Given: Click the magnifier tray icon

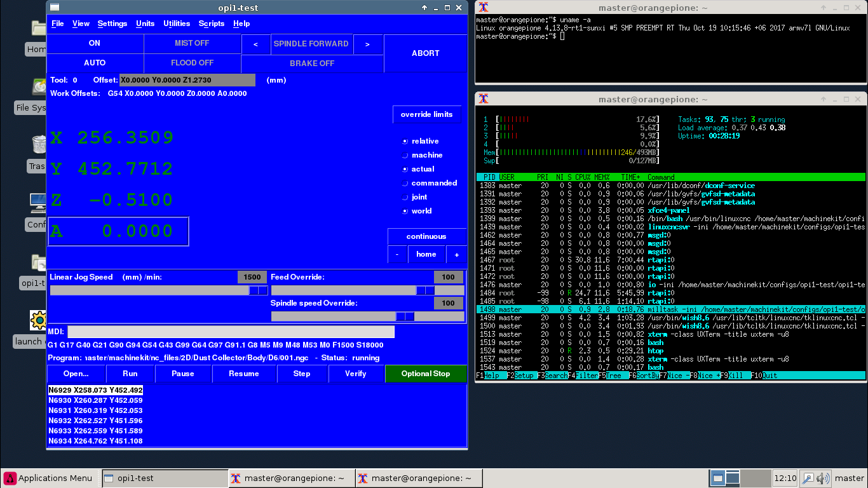Looking at the screenshot, I should coord(808,478).
